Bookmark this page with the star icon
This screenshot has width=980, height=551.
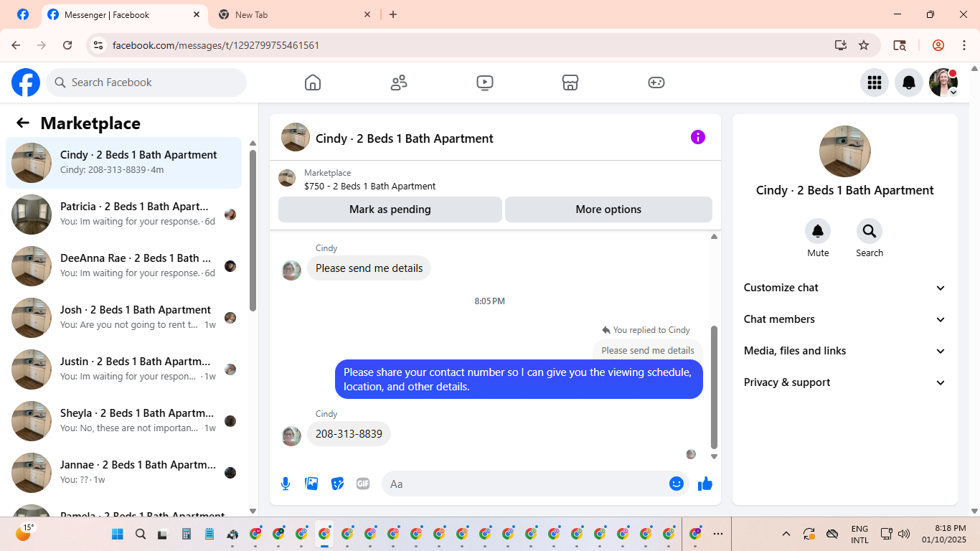click(x=864, y=45)
